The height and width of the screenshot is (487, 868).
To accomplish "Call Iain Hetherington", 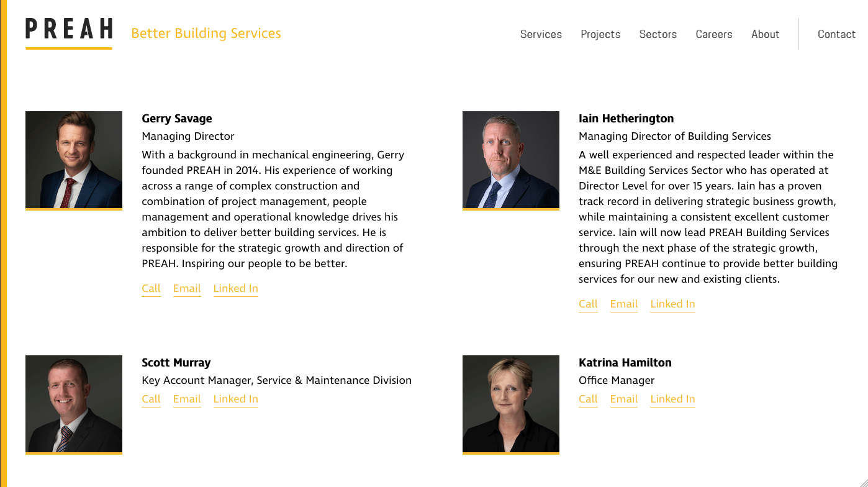I will click(588, 304).
